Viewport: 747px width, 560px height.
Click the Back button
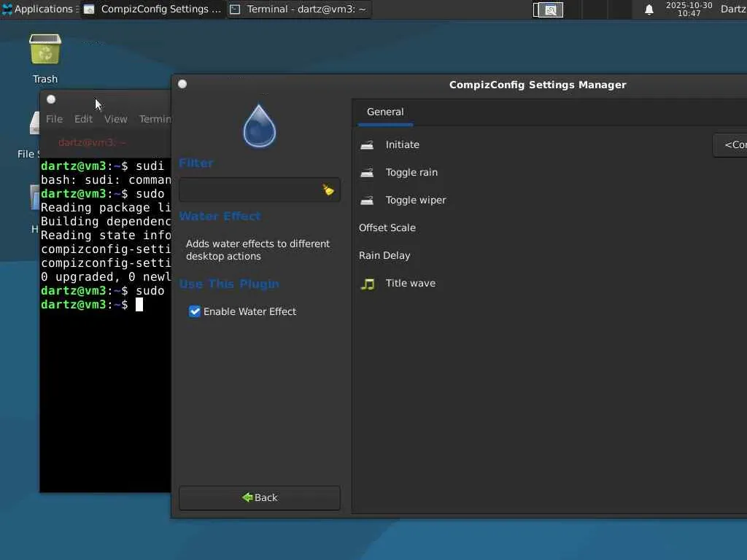[x=260, y=497]
